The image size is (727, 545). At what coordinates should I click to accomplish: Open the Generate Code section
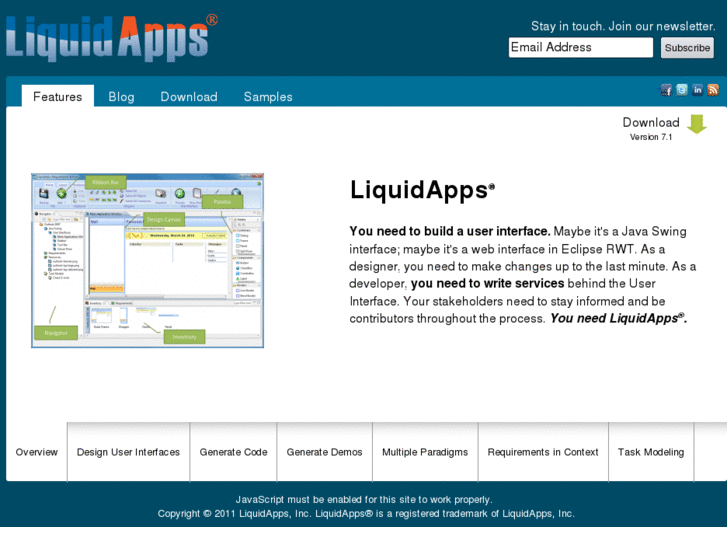[x=233, y=452]
